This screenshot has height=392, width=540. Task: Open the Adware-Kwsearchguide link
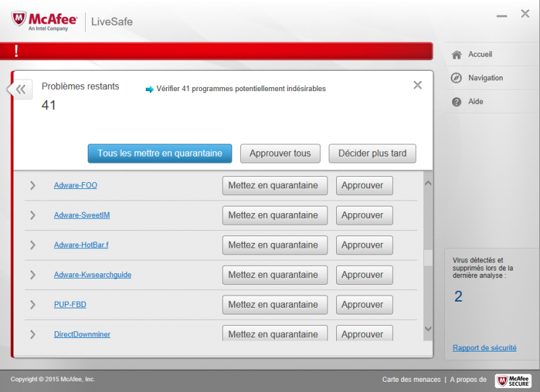click(92, 275)
